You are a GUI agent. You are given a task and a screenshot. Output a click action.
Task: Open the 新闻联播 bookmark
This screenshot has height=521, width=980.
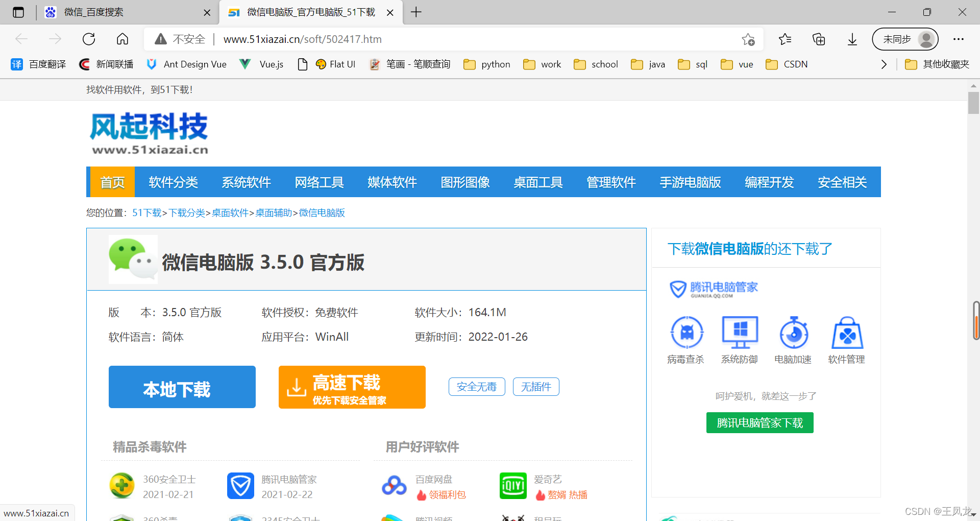(106, 64)
